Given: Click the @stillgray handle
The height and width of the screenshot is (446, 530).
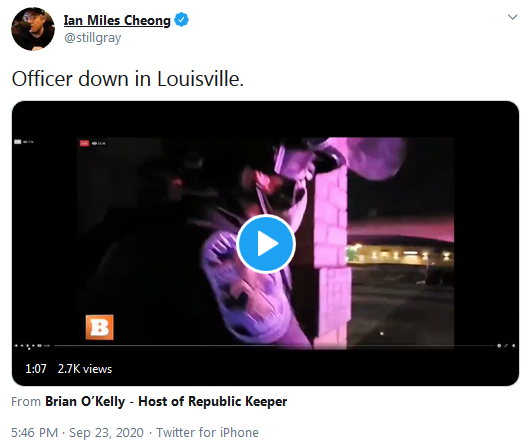Looking at the screenshot, I should tap(92, 38).
